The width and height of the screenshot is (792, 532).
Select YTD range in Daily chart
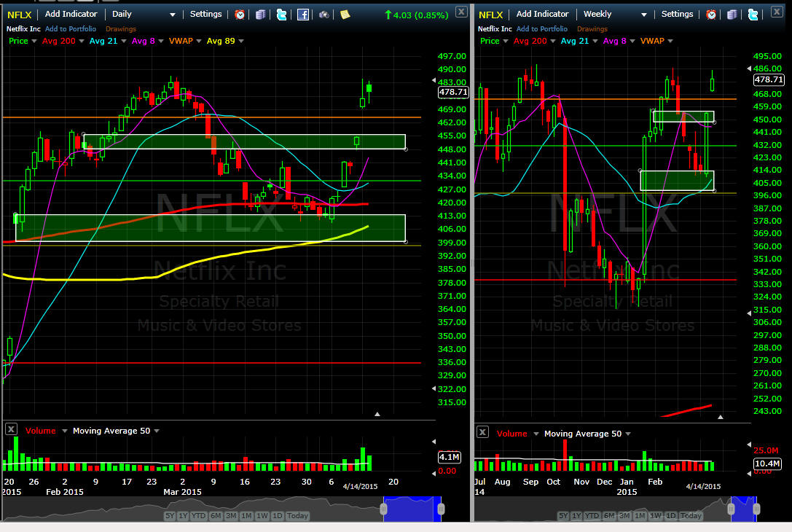(198, 516)
